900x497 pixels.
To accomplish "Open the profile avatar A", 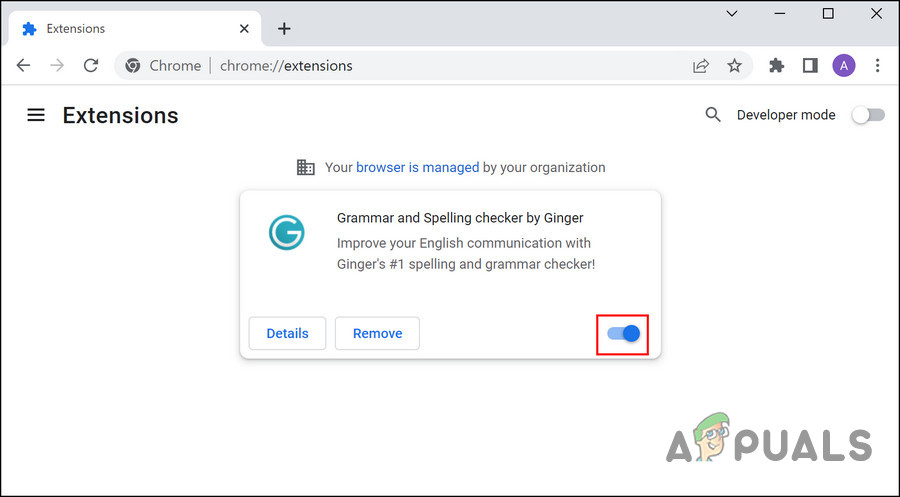I will pyautogui.click(x=844, y=65).
